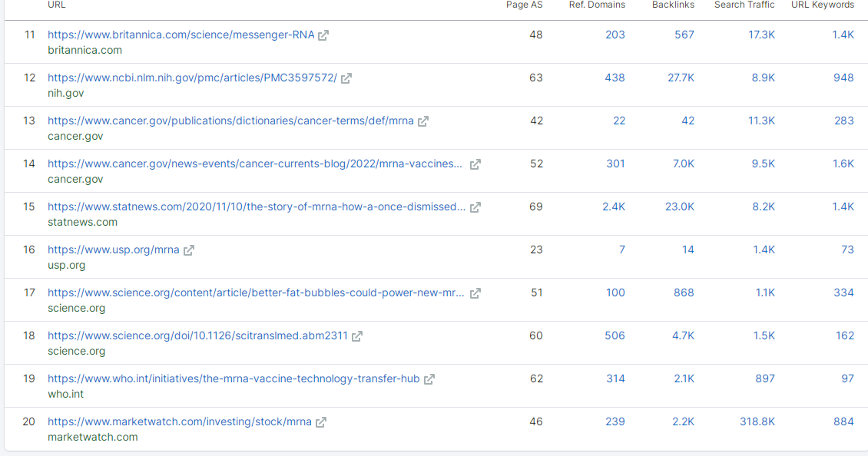Screen dimensions: 868x456
Task: Open external link icon for cancer-currents-blog URL
Action: [475, 164]
